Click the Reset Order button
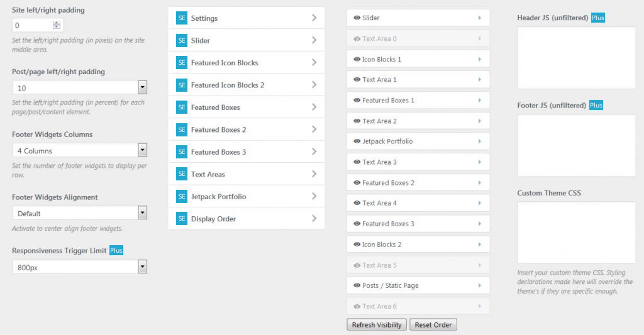Image resolution: width=644 pixels, height=335 pixels. click(x=433, y=325)
